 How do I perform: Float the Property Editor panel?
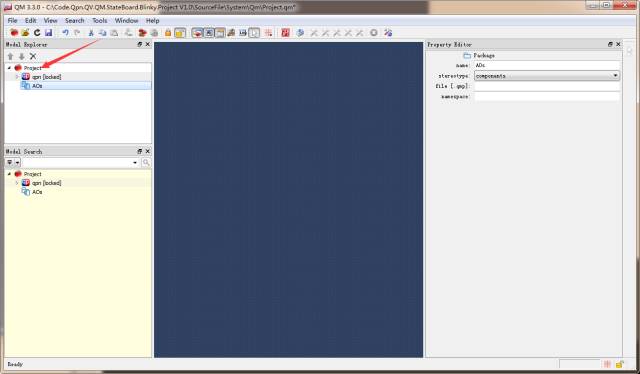point(610,44)
